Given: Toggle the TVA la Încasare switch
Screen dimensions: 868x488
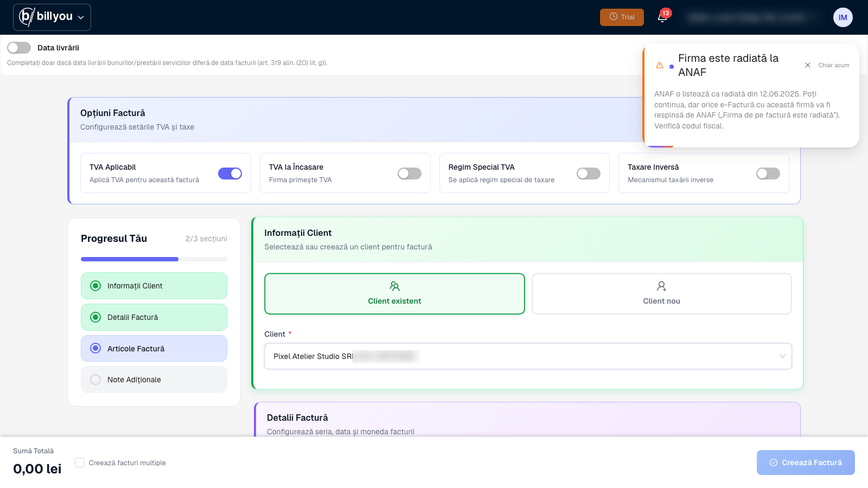Looking at the screenshot, I should pos(410,174).
